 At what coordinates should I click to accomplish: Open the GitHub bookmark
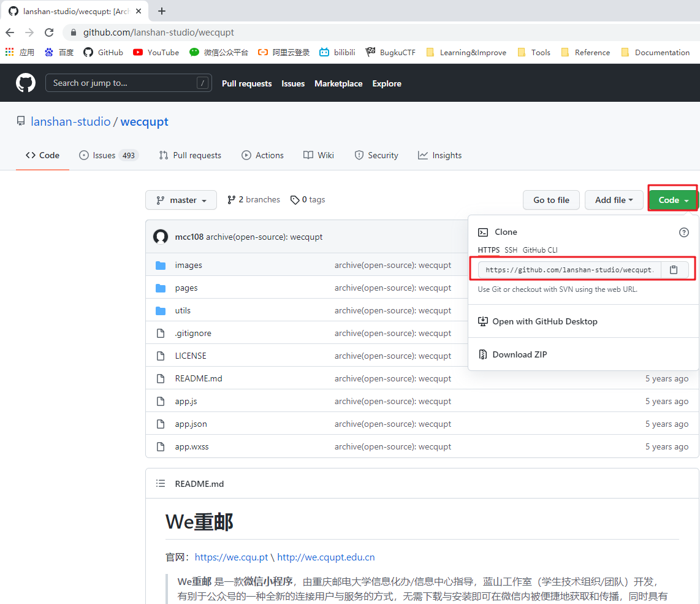[103, 52]
